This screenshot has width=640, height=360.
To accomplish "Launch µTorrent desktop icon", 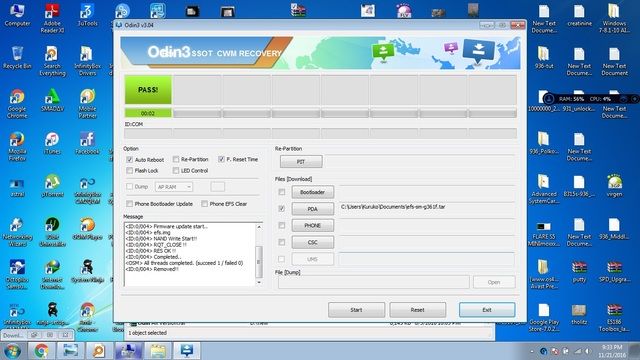I will (x=52, y=186).
